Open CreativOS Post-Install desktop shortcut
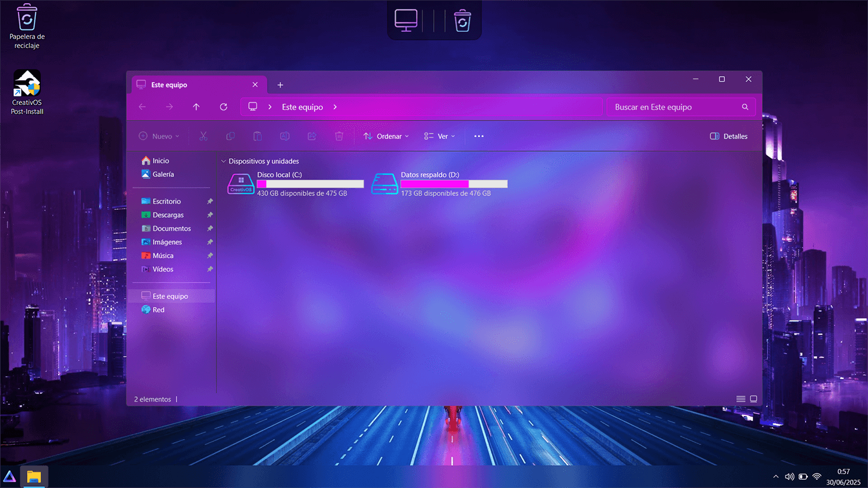Image resolution: width=868 pixels, height=488 pixels. (27, 85)
